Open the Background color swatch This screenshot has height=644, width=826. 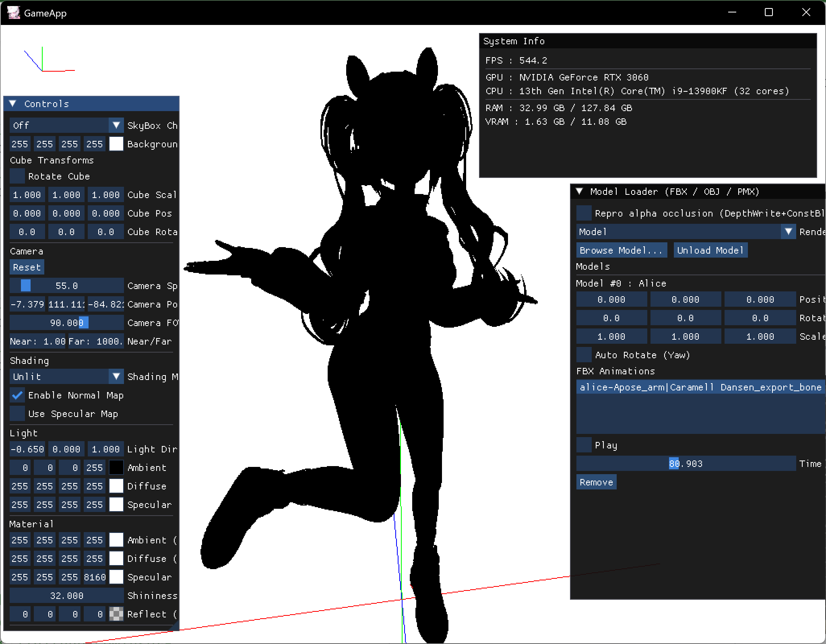pyautogui.click(x=116, y=144)
